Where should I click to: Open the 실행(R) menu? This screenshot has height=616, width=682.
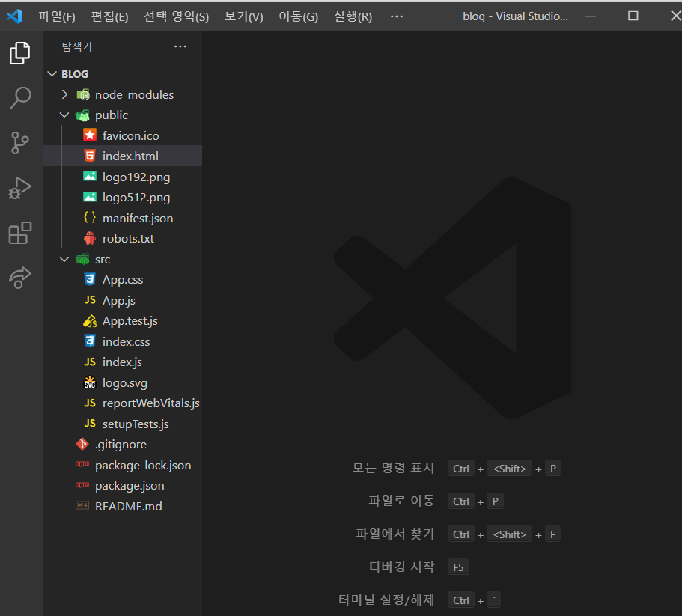[x=353, y=16]
